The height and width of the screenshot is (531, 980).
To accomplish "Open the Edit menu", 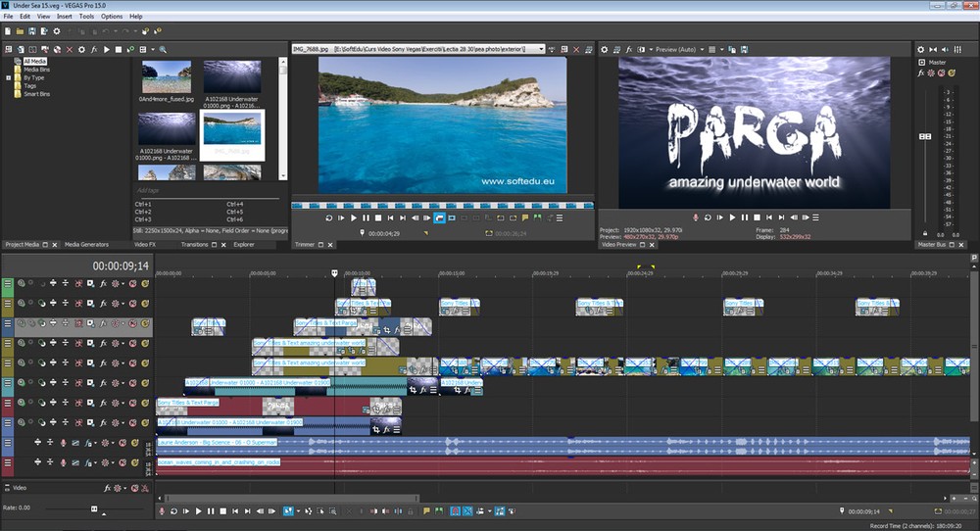I will (x=25, y=17).
